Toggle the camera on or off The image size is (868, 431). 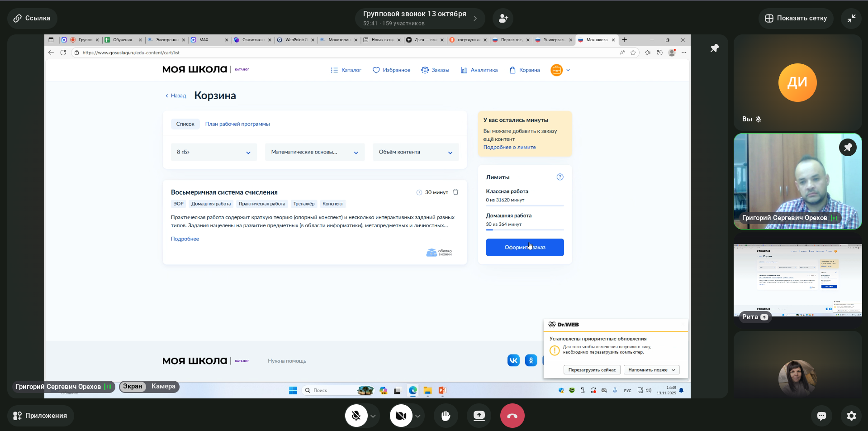pyautogui.click(x=401, y=416)
